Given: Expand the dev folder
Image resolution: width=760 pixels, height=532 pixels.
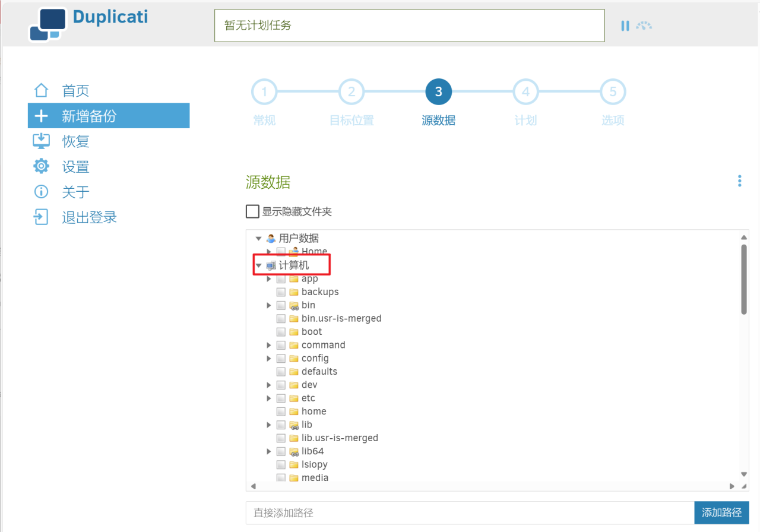Looking at the screenshot, I should (269, 385).
